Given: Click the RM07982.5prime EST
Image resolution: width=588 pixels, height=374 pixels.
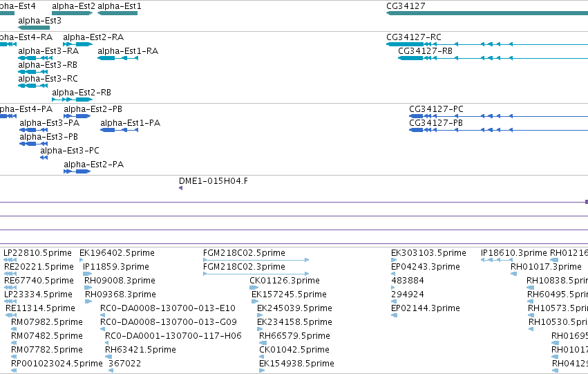Looking at the screenshot, I should click(x=14, y=329).
